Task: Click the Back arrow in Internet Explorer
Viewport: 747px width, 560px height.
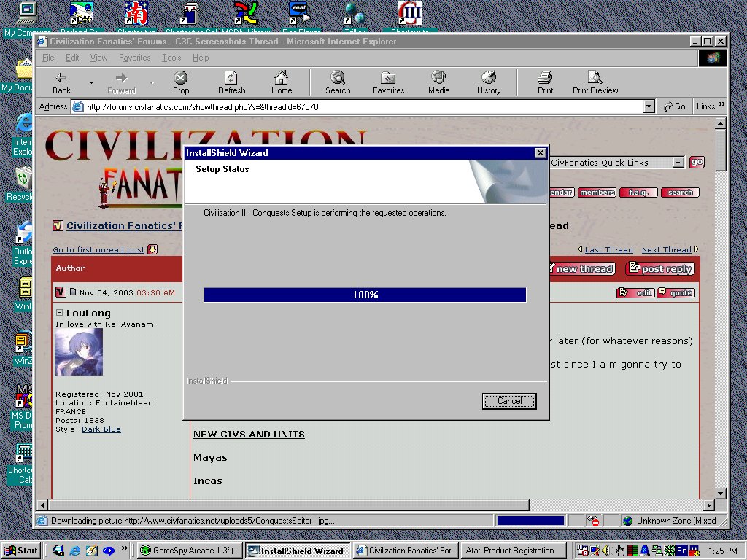Action: tap(61, 82)
